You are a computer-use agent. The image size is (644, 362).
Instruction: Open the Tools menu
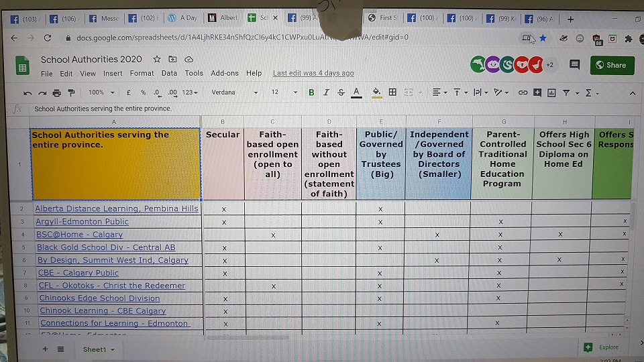point(194,73)
